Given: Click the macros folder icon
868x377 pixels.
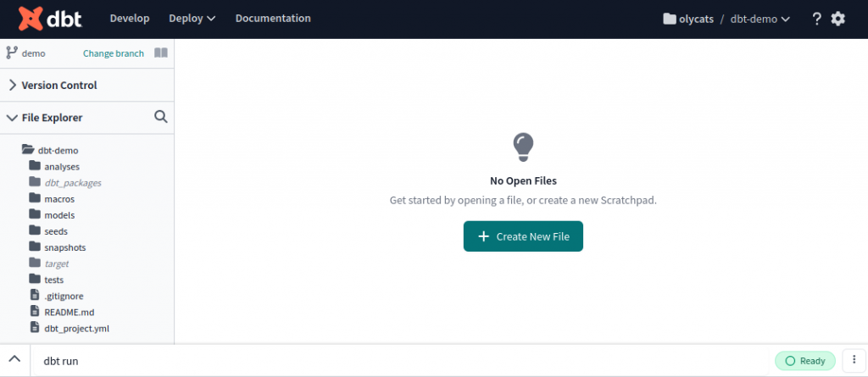Looking at the screenshot, I should [x=35, y=198].
